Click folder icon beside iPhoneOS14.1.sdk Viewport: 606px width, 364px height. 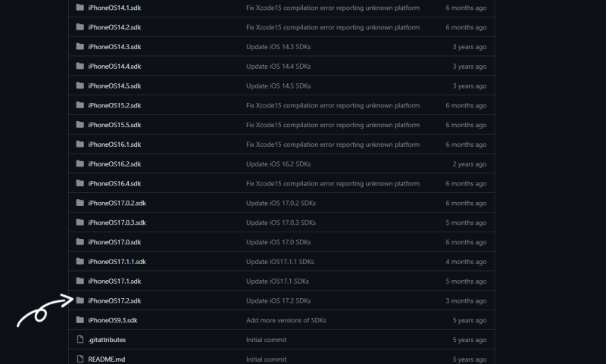tap(80, 8)
